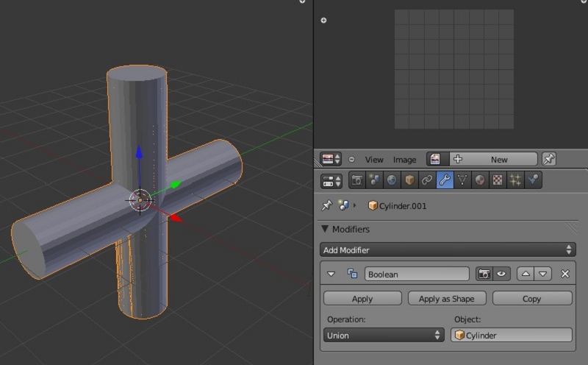Click the Cylinder object field
588x365 pixels.
pos(512,335)
